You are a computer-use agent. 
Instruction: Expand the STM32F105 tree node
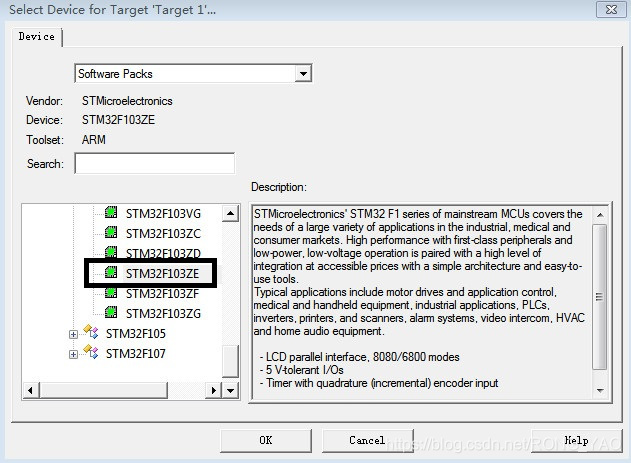coord(73,334)
